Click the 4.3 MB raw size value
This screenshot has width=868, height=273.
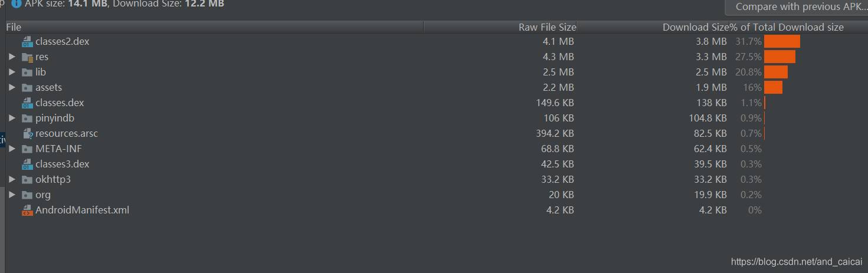click(558, 57)
